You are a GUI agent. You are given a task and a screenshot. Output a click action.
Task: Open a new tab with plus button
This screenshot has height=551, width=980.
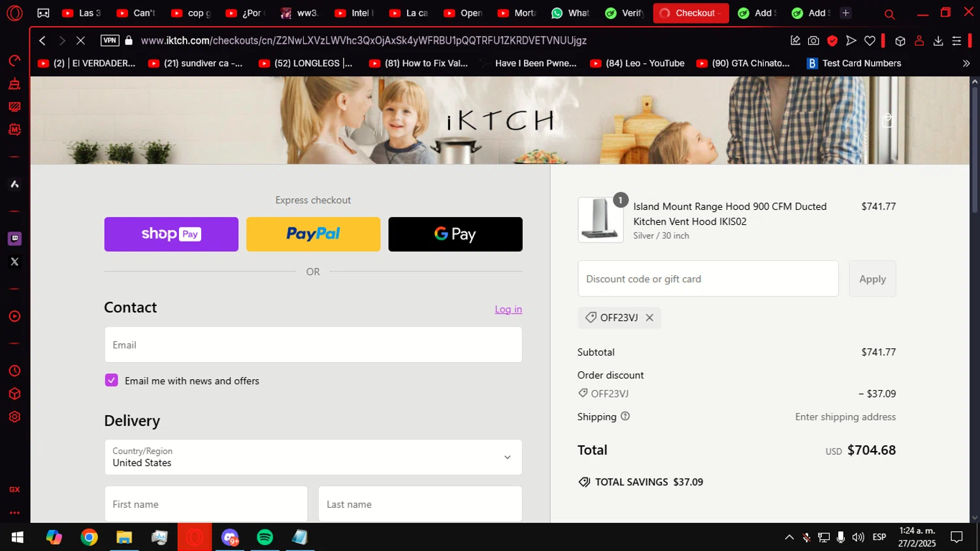(x=845, y=13)
